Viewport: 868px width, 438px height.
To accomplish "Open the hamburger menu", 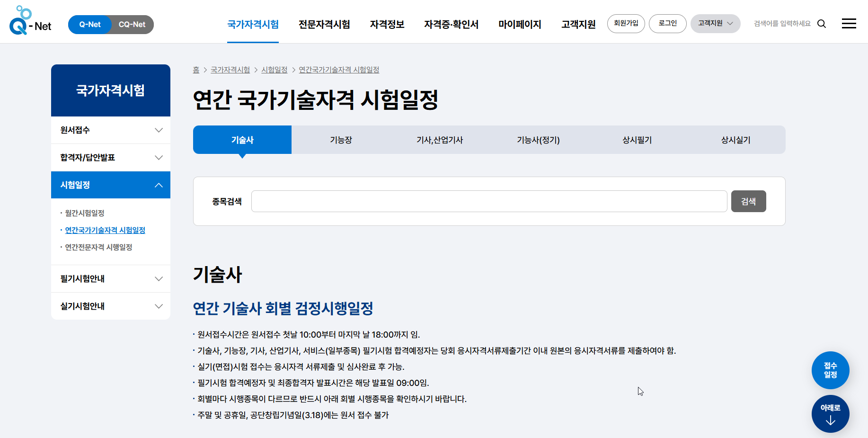I will [x=849, y=23].
